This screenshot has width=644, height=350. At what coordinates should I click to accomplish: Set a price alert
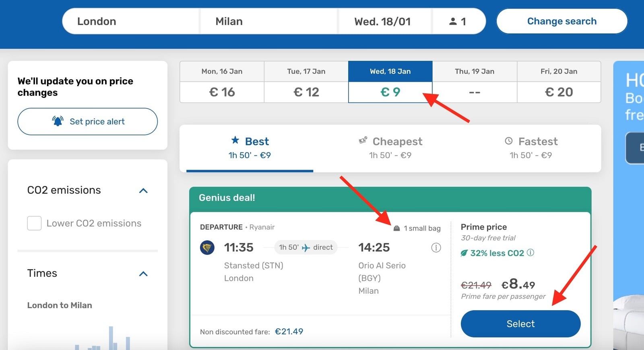click(87, 121)
